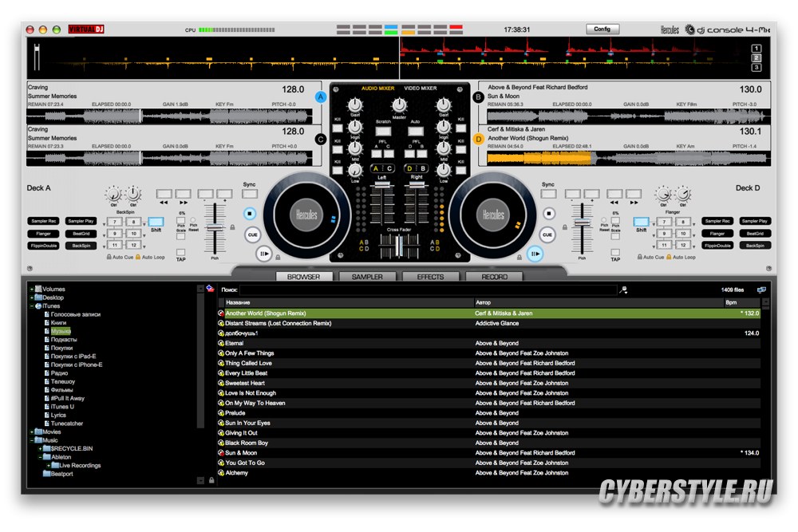Switch to the EFFECTS tab
This screenshot has height=532, width=798.
(x=431, y=277)
